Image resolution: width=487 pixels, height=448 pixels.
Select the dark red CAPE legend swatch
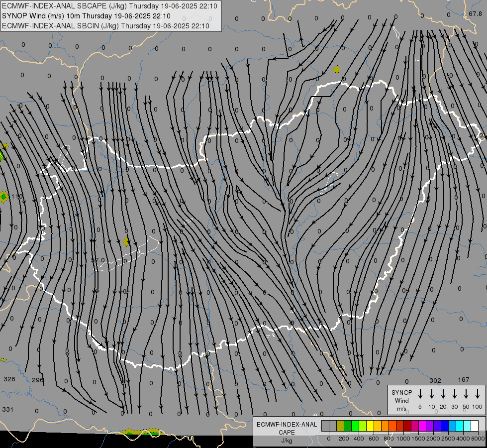tap(407, 426)
